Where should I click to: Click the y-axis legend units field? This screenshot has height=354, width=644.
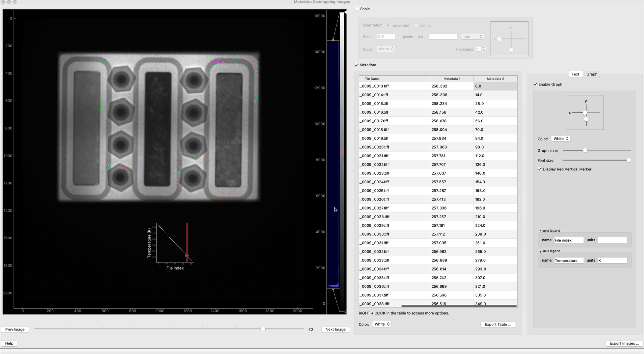[x=612, y=260]
